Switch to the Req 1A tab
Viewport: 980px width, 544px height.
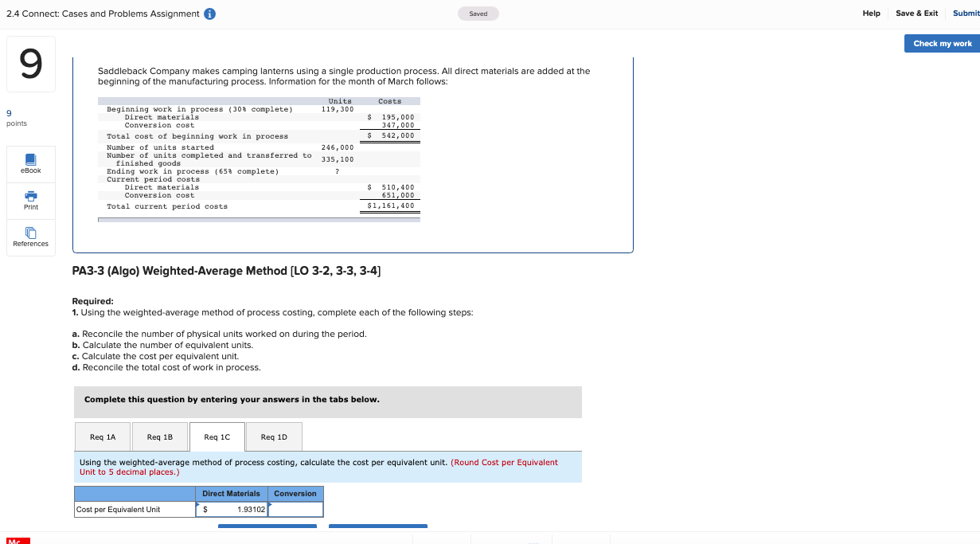click(102, 436)
